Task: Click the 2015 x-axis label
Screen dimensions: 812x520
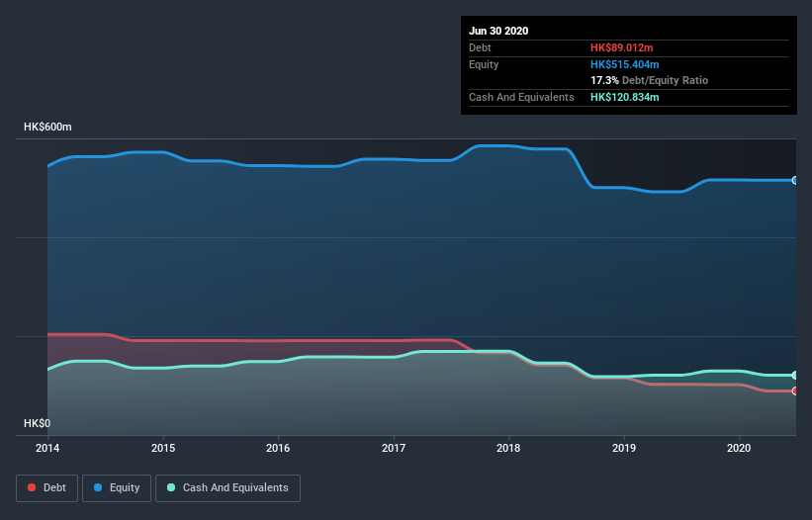Action: pos(163,448)
